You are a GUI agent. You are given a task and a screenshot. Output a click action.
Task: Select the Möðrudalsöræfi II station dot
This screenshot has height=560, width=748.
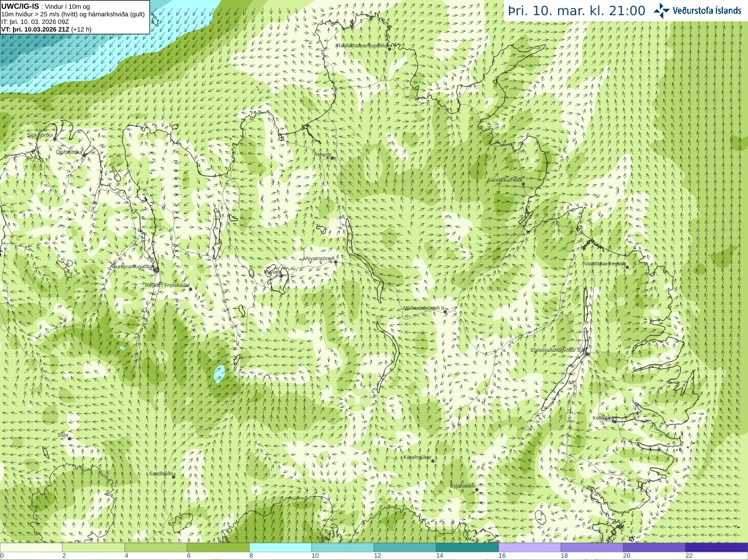click(445, 312)
